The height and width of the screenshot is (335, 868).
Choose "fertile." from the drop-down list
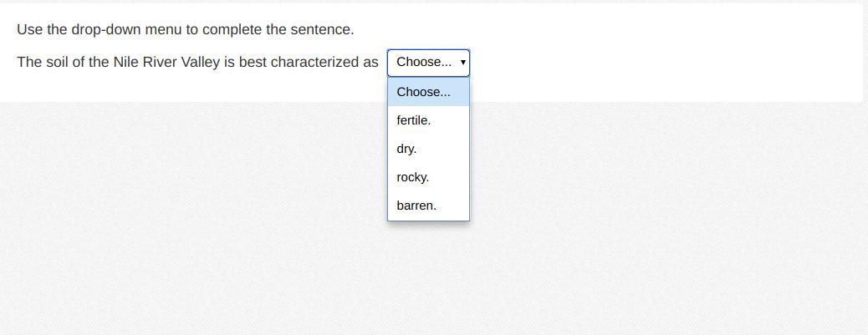(x=414, y=120)
